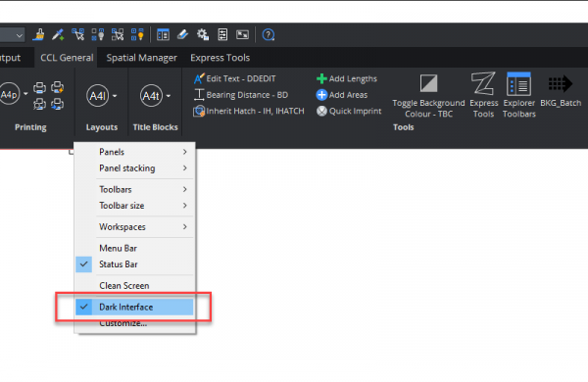Viewport: 588px width, 382px height.
Task: Click Add Lengths tool
Action: click(347, 78)
